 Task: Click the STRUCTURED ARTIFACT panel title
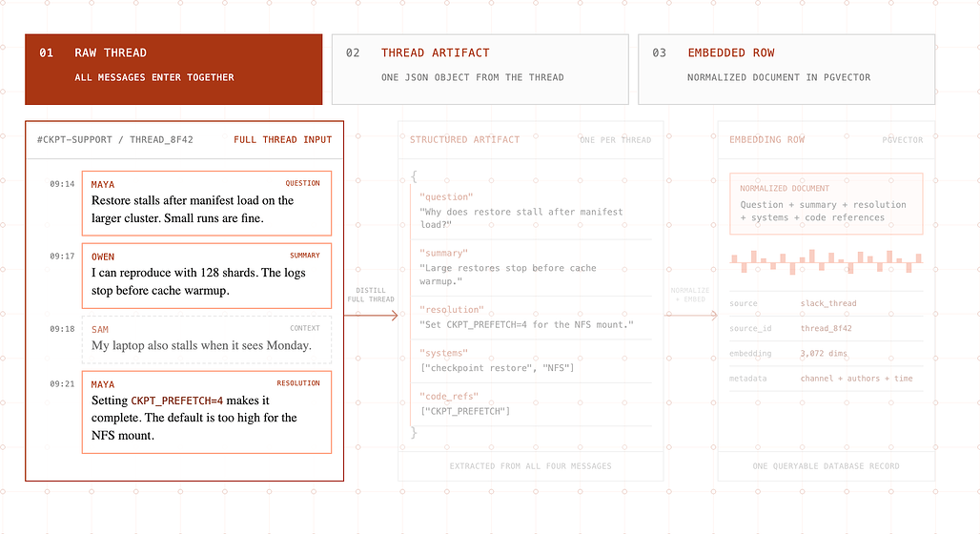pos(464,139)
